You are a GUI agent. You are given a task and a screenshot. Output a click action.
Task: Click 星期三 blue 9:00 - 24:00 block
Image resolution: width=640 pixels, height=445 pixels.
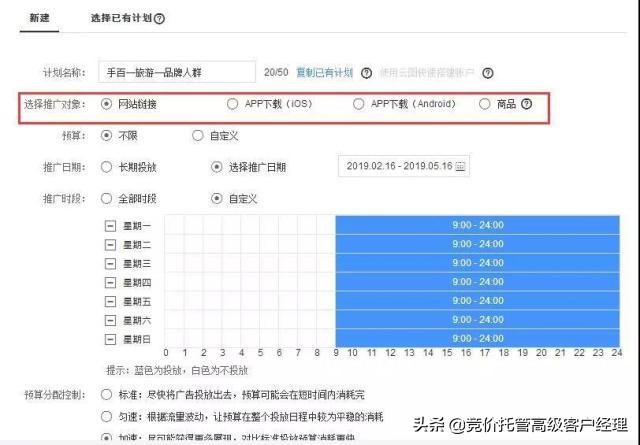(478, 263)
